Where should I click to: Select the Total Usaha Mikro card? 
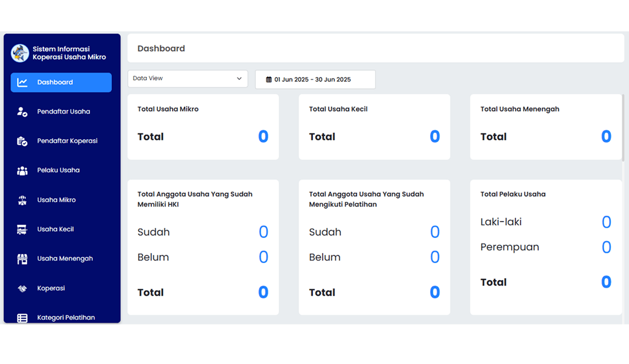point(203,127)
